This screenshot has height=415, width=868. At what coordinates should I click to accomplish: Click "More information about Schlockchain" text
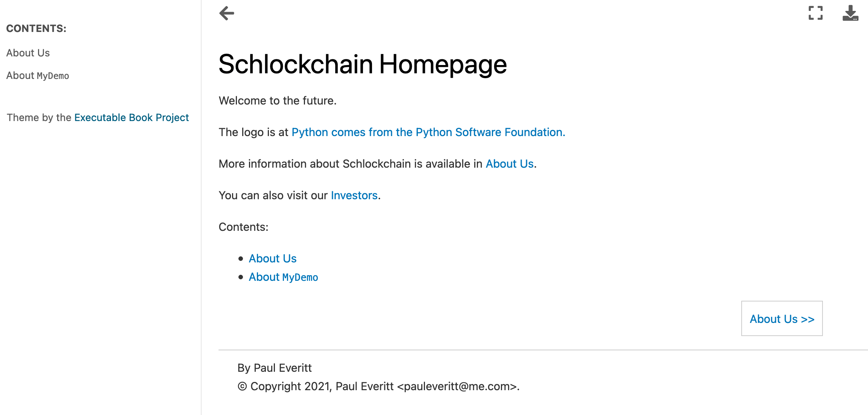350,164
